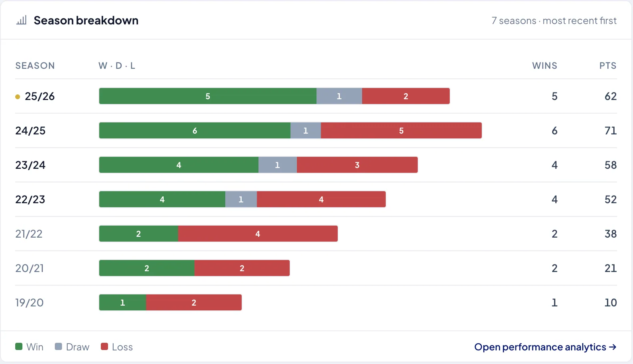The height and width of the screenshot is (364, 633).
Task: Click the SEASON column header
Action: [x=35, y=66]
